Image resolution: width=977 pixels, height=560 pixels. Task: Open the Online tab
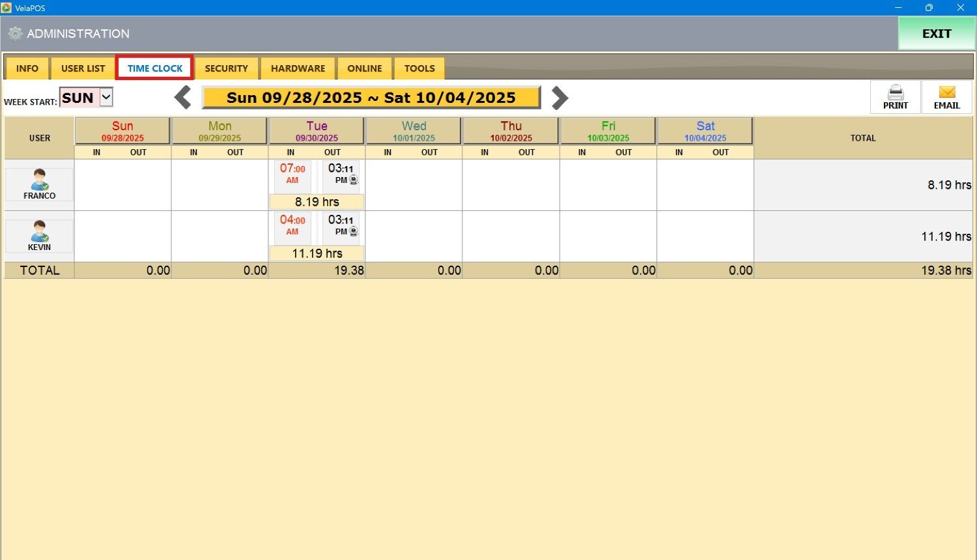click(x=364, y=68)
